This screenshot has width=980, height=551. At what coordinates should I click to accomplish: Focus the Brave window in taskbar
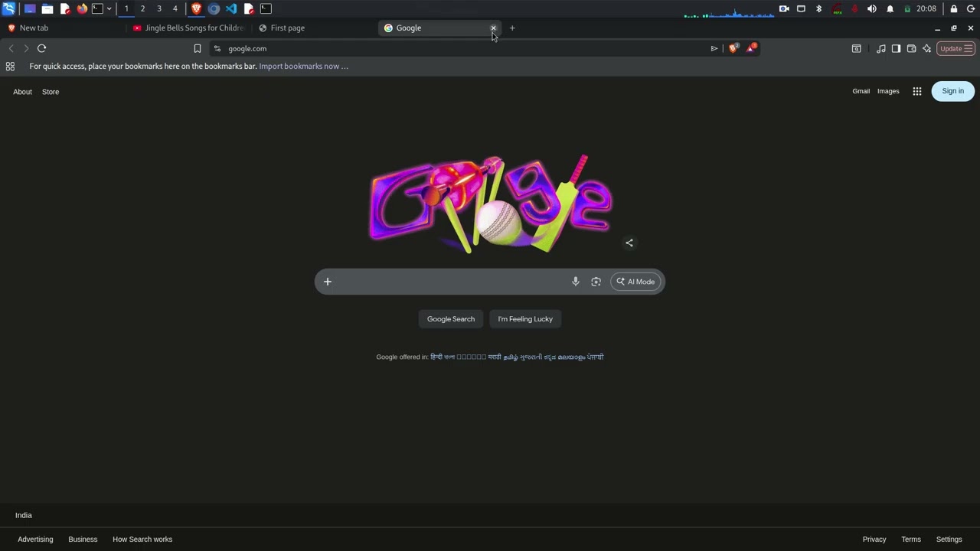click(197, 8)
